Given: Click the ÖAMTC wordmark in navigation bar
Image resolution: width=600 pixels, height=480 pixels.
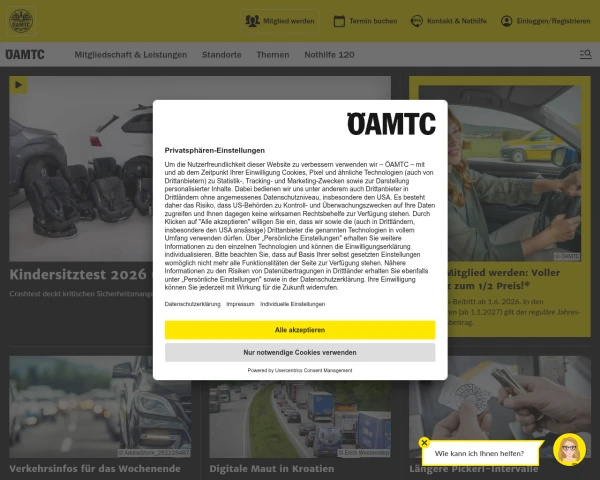Looking at the screenshot, I should click(25, 55).
